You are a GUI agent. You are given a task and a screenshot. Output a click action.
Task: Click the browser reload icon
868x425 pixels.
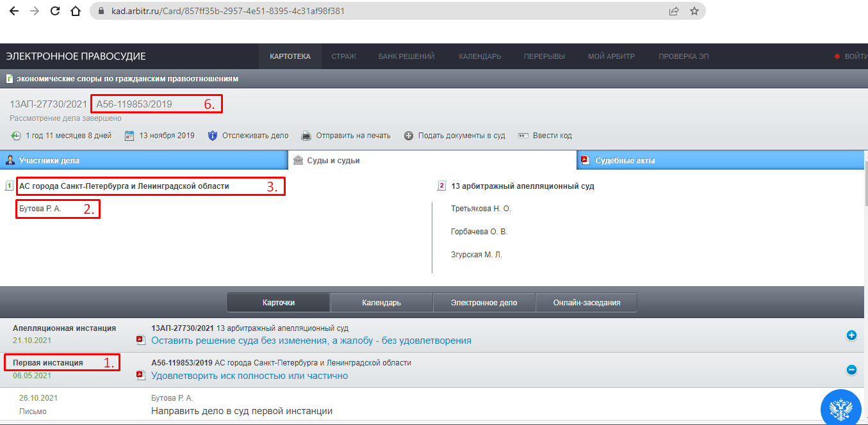click(x=55, y=11)
